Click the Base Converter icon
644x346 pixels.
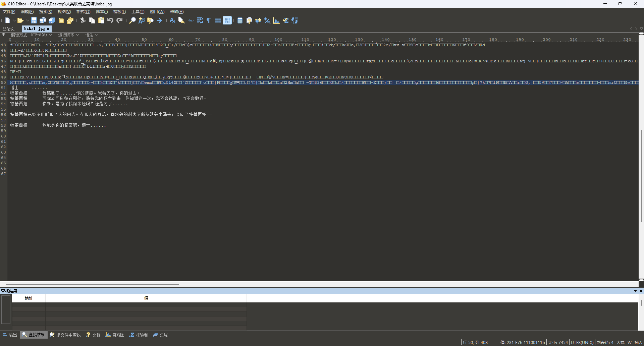[x=294, y=20]
